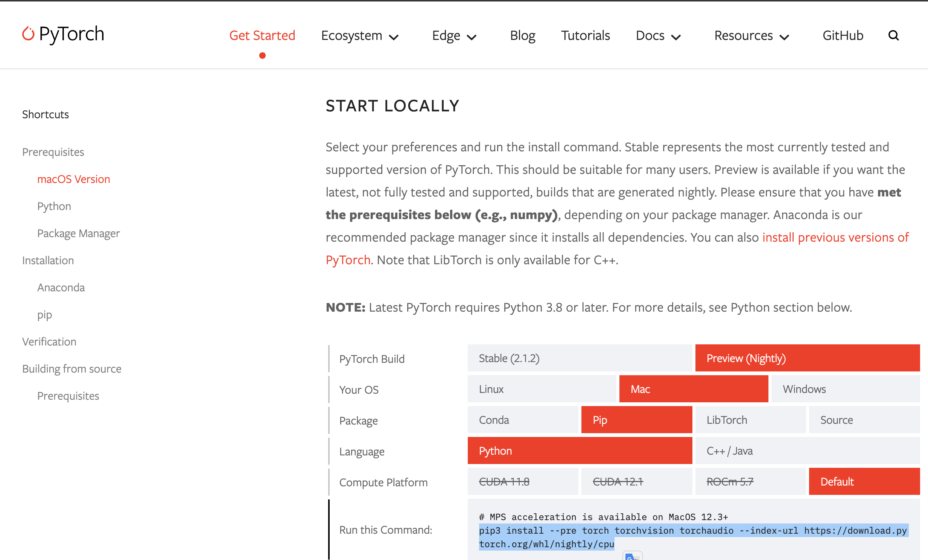Jump to macOS Version shortcut

click(73, 179)
